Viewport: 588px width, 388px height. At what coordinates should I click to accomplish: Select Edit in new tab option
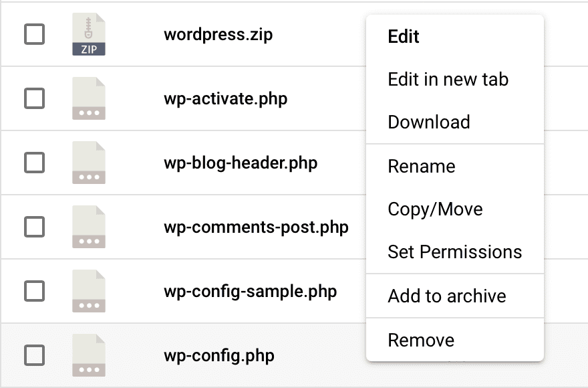448,79
